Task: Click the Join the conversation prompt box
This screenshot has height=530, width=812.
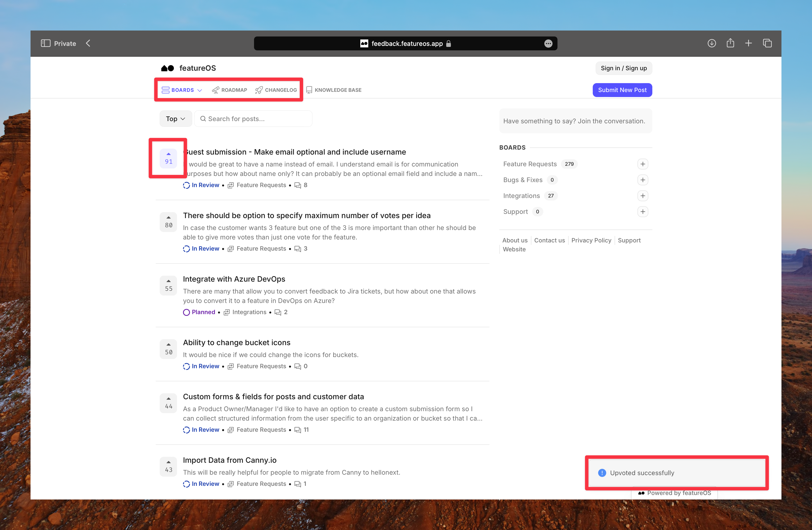Action: tap(576, 121)
